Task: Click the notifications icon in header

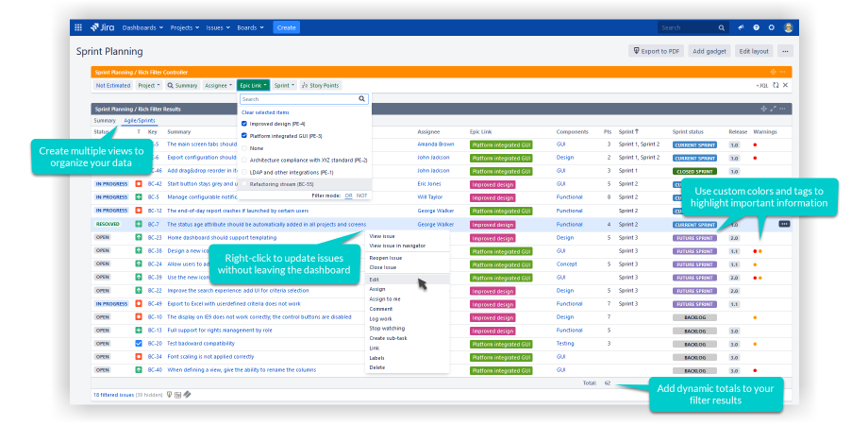Action: [x=741, y=27]
